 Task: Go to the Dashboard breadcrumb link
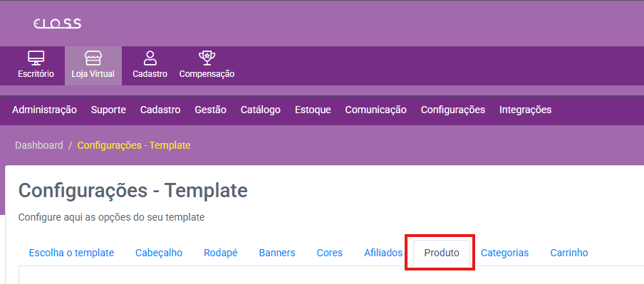coord(39,145)
